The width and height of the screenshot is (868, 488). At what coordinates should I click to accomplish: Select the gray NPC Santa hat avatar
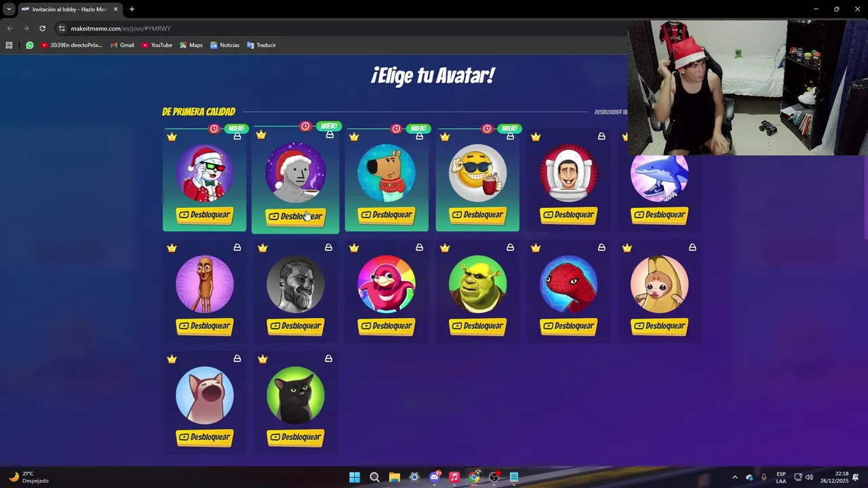click(296, 173)
